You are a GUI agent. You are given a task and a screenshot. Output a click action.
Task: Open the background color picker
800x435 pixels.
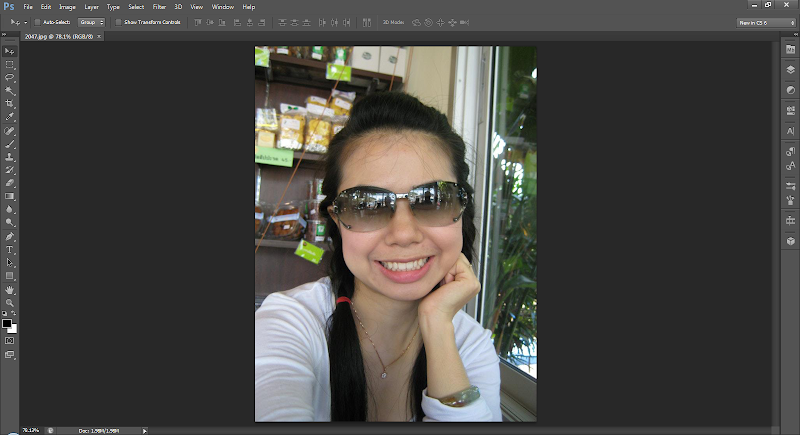[x=14, y=330]
